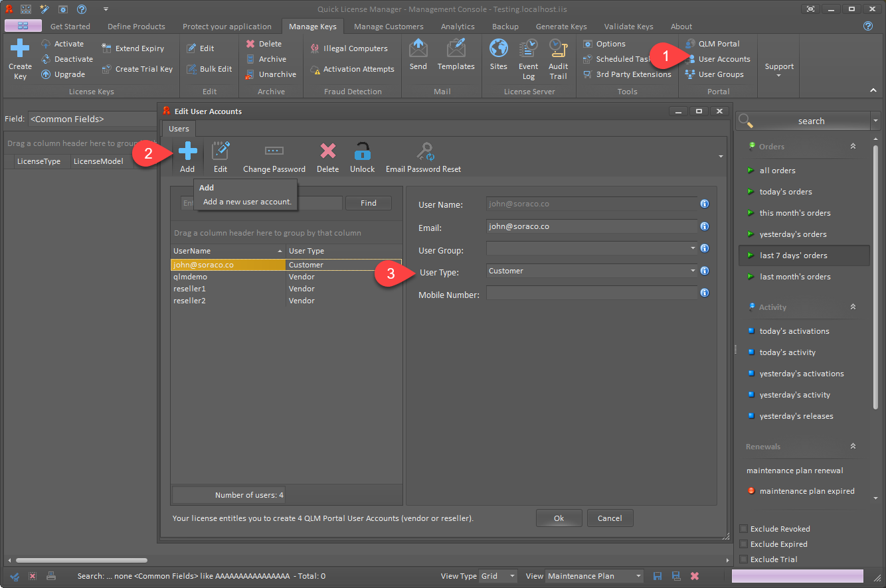
Task: Click the horizontal scrollbar at bottom
Action: click(82, 561)
